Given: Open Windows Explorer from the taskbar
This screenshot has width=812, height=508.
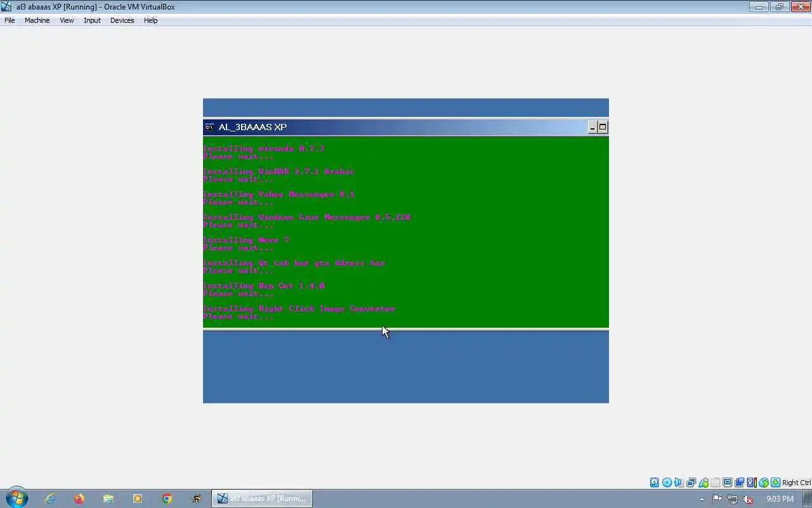Looking at the screenshot, I should click(x=108, y=498).
